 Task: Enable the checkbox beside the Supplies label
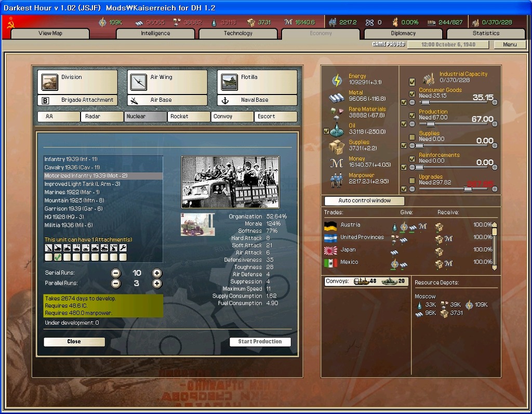pyautogui.click(x=412, y=137)
